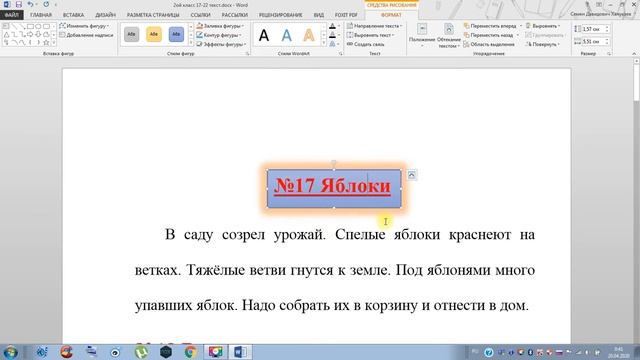Open the ФАЙЛ tab

pos(11,15)
